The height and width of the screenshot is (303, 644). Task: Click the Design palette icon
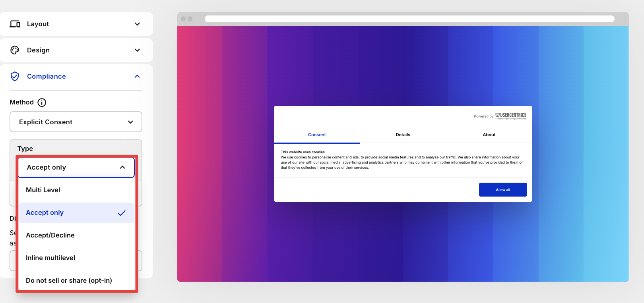click(15, 50)
